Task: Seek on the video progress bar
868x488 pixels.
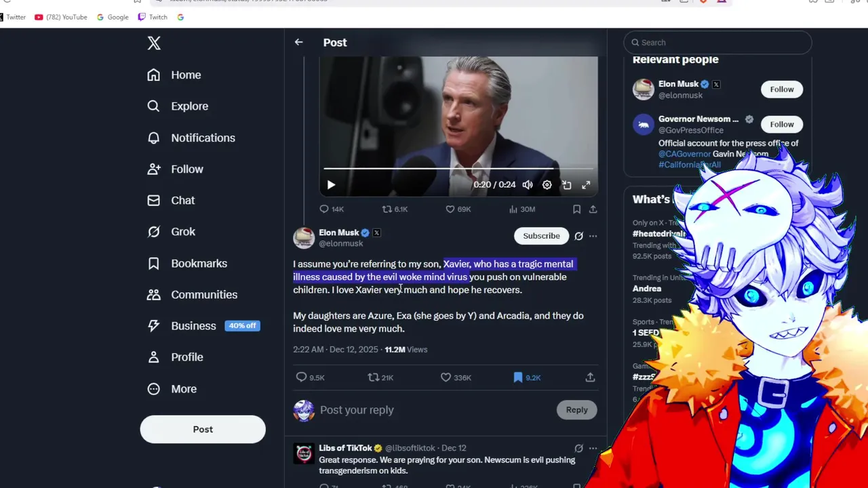Action: click(458, 168)
